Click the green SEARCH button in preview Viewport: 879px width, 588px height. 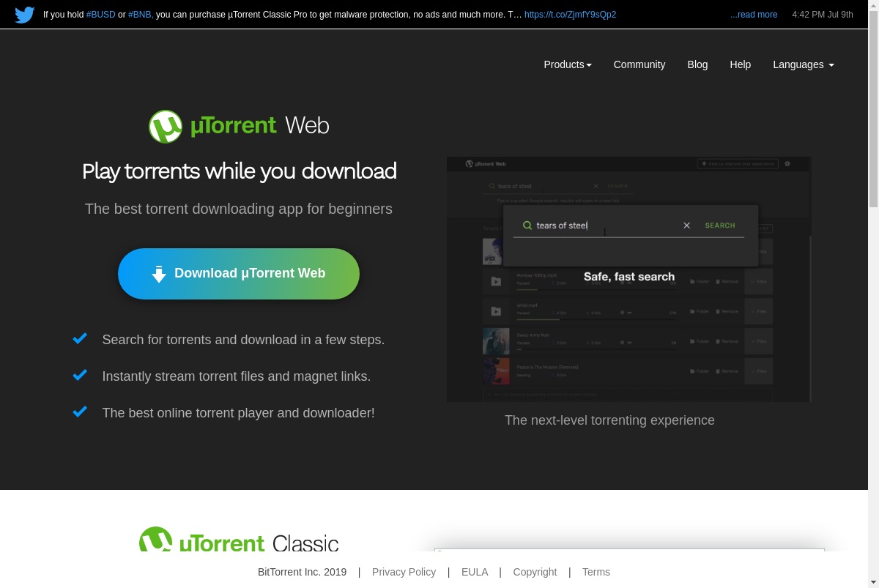720,226
